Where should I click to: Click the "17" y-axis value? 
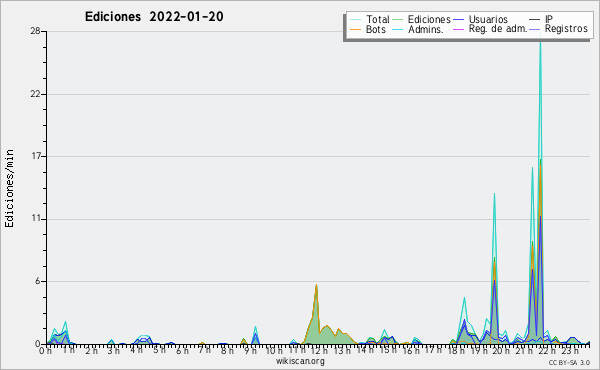[36, 156]
